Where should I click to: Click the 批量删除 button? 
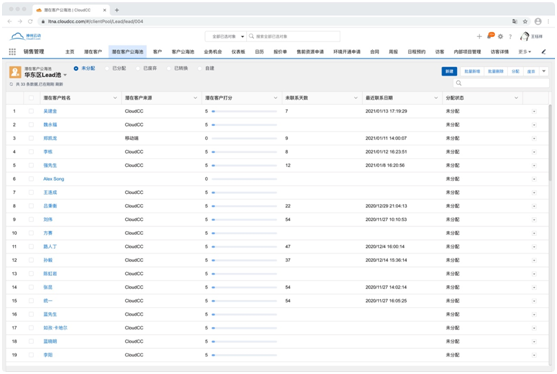(496, 71)
